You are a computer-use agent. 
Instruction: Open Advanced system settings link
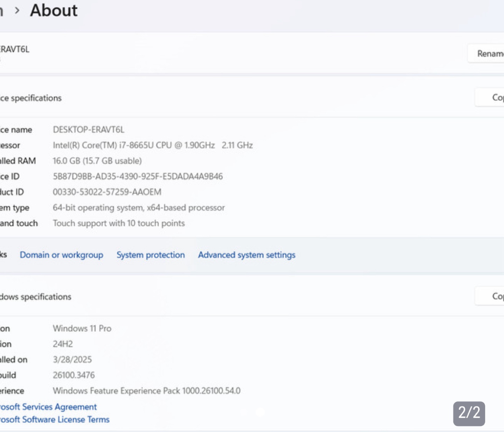tap(247, 255)
